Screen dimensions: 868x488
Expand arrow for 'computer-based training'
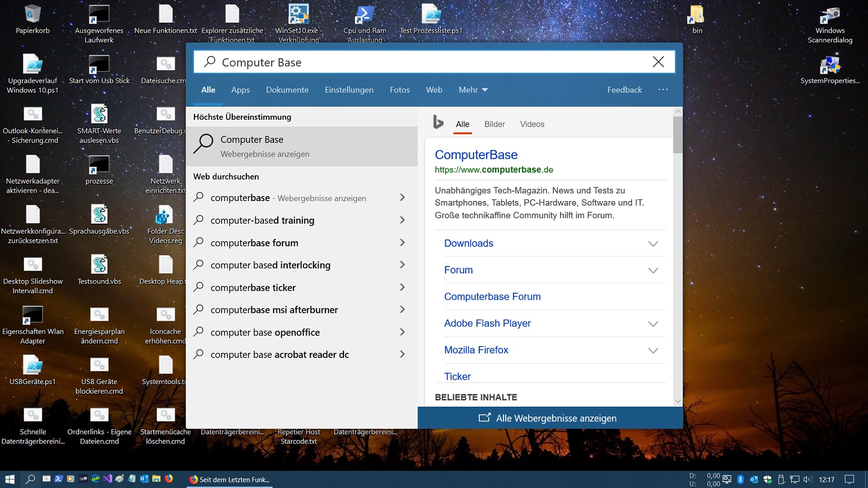point(402,220)
